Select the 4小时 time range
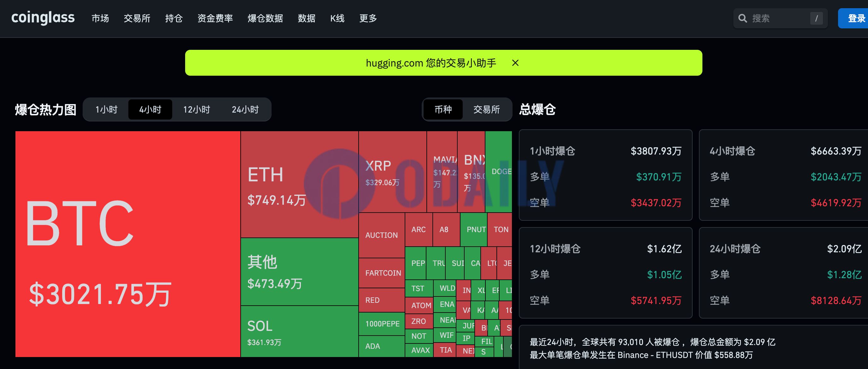This screenshot has width=868, height=369. tap(150, 109)
